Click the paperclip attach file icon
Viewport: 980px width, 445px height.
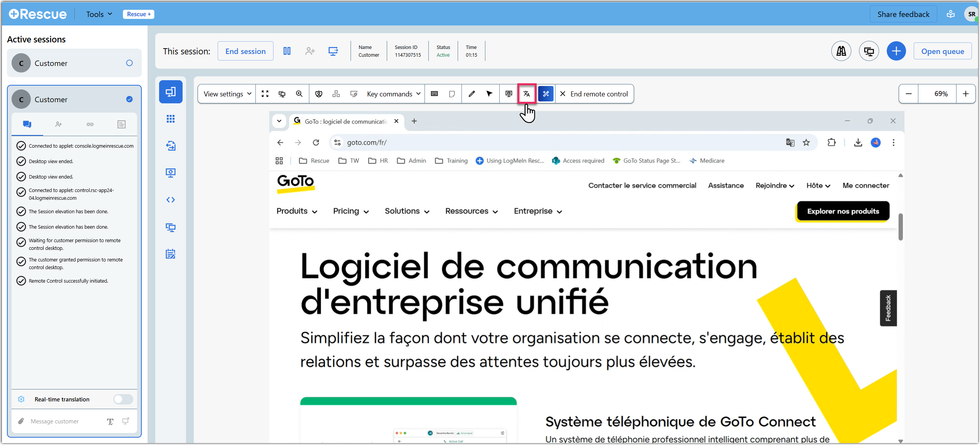pos(21,421)
